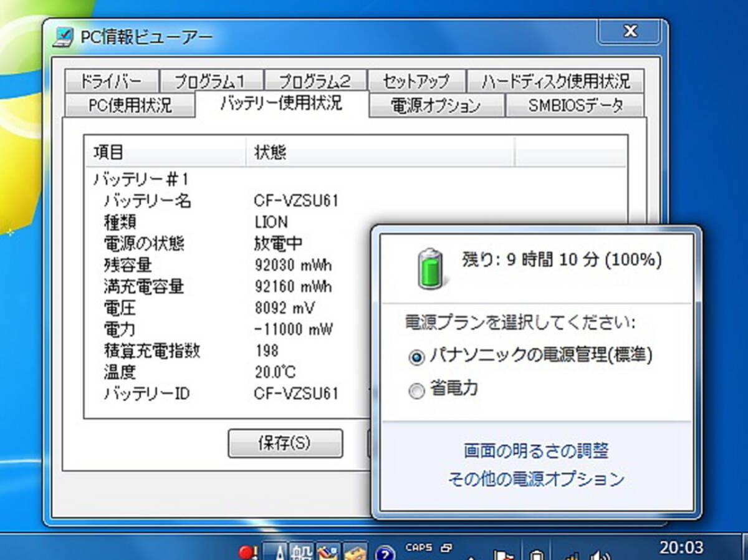Open the ハードディスク使用状況 tab
This screenshot has width=748, height=560.
tap(555, 81)
